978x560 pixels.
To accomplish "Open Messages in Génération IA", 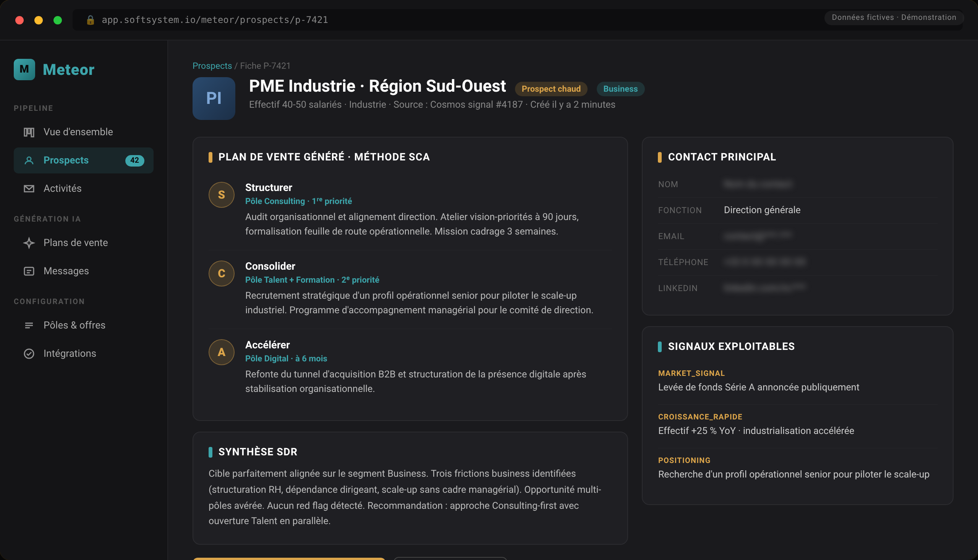I will click(83, 271).
